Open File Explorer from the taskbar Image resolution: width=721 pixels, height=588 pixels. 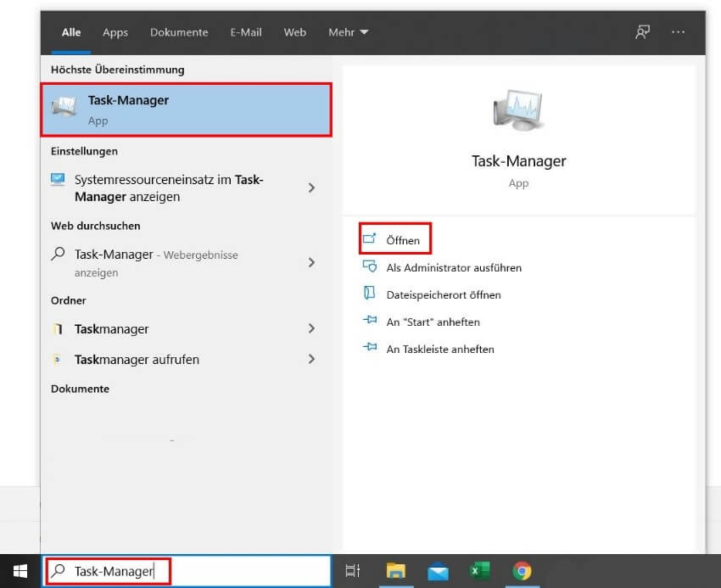pos(395,571)
